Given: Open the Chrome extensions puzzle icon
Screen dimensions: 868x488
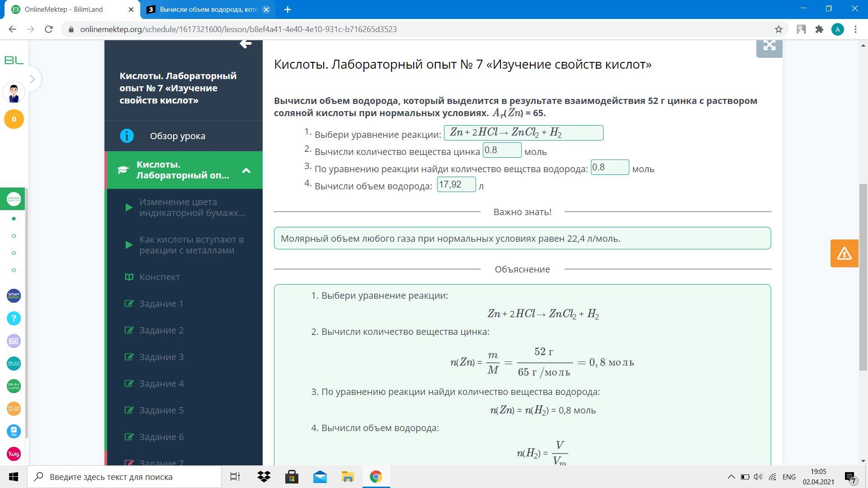Looking at the screenshot, I should [x=819, y=29].
